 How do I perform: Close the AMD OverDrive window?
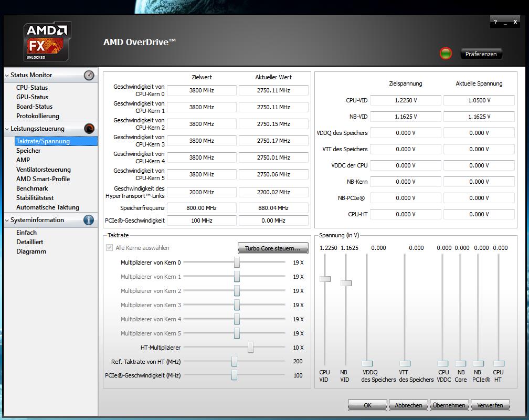point(515,22)
